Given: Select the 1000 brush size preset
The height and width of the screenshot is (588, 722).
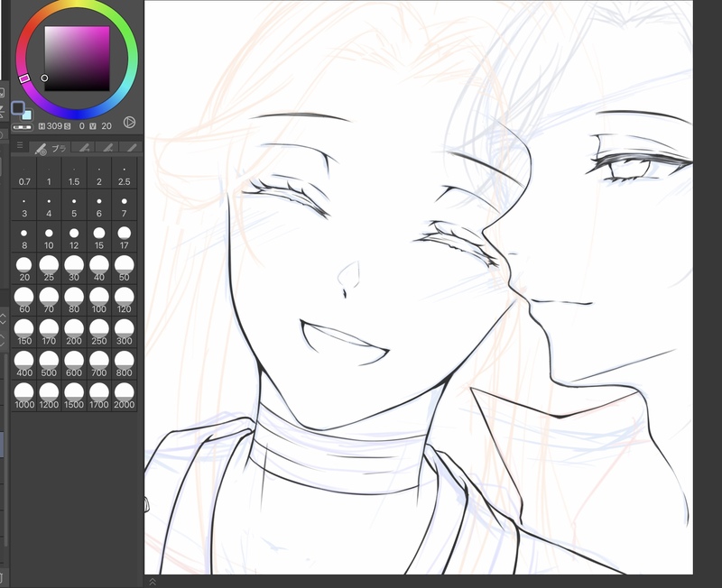Looking at the screenshot, I should click(24, 396).
